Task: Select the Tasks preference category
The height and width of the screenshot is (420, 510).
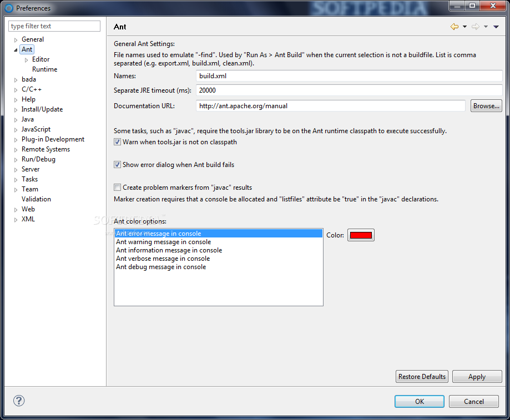Action: 29,179
